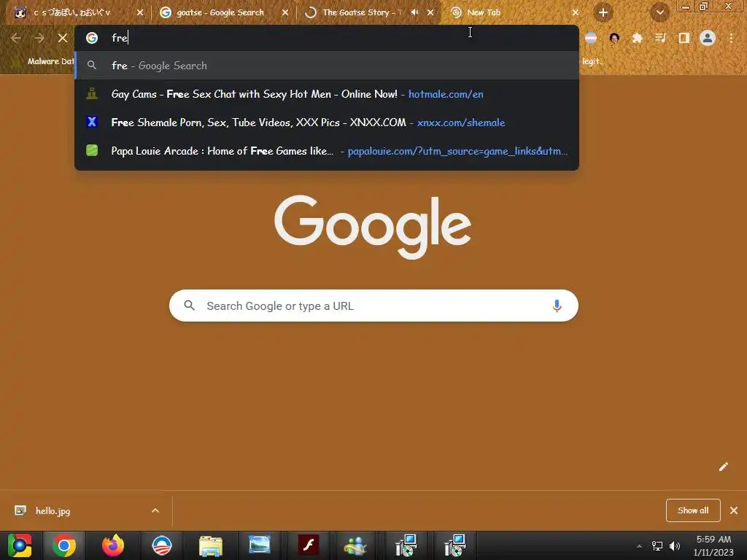The image size is (747, 560).
Task: Open the downloaded hello.jpg file
Action: point(53,511)
